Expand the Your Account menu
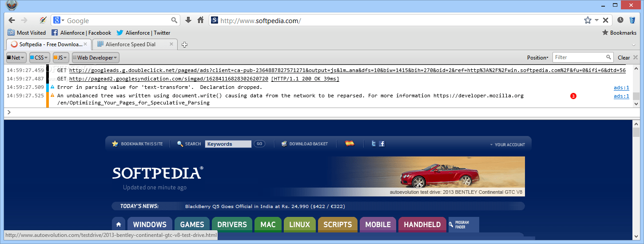Viewport: 644px width, 244px height. point(507,144)
